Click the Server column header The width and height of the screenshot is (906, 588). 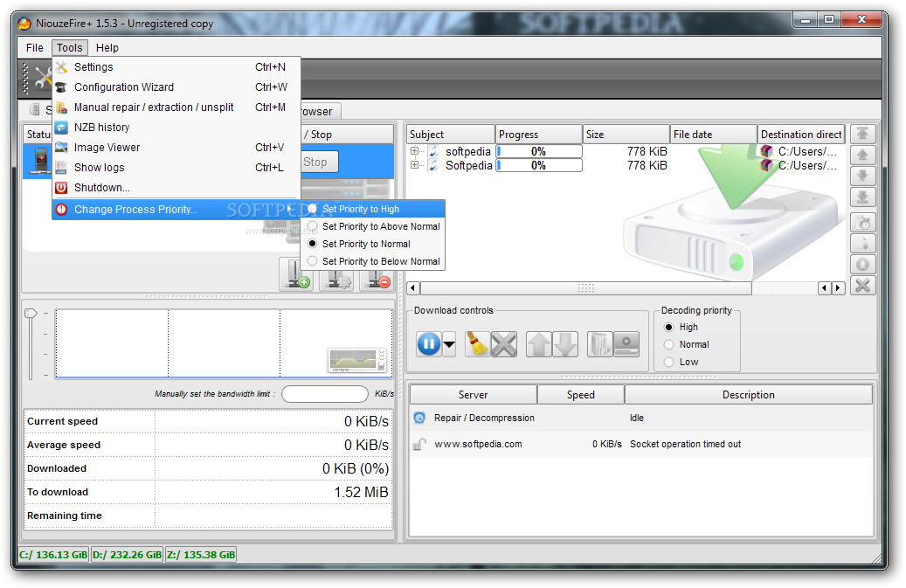pos(474,395)
